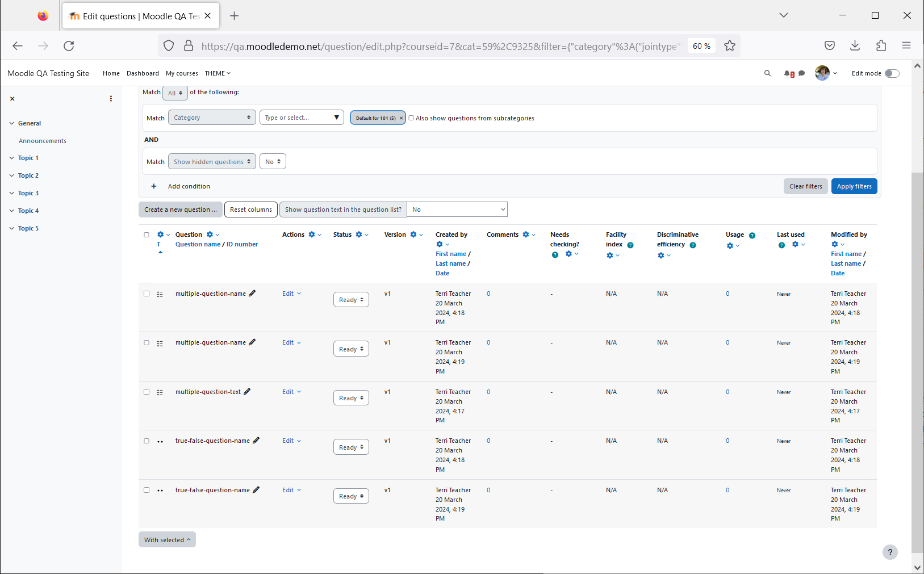
Task: Expand the With selected menu
Action: (167, 540)
